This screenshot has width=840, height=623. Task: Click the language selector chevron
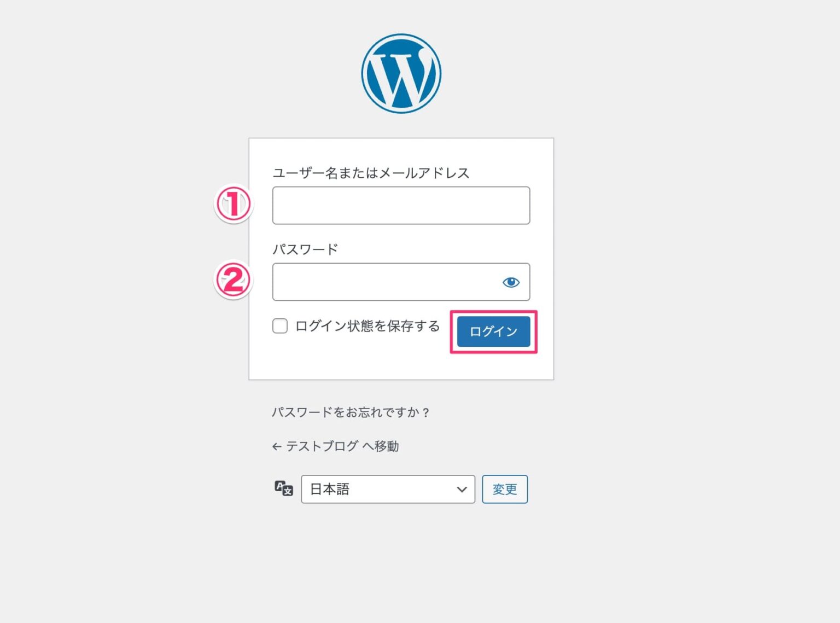(462, 489)
